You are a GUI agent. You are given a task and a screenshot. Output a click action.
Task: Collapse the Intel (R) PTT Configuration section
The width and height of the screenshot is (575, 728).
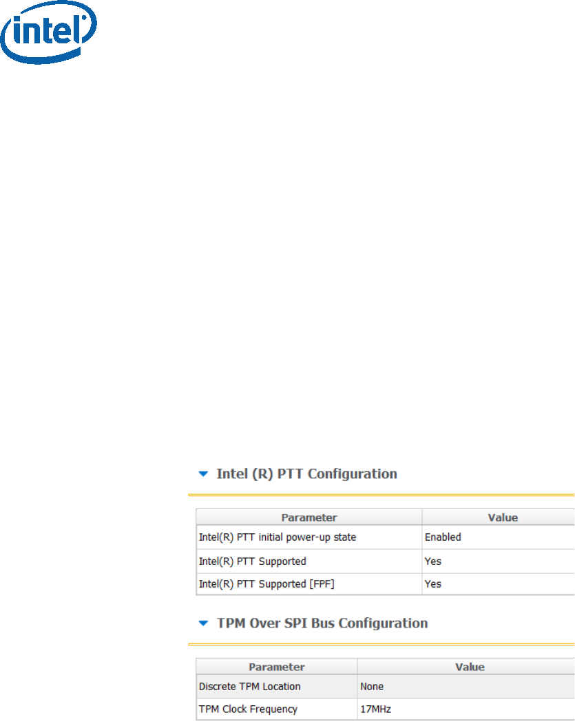point(203,474)
